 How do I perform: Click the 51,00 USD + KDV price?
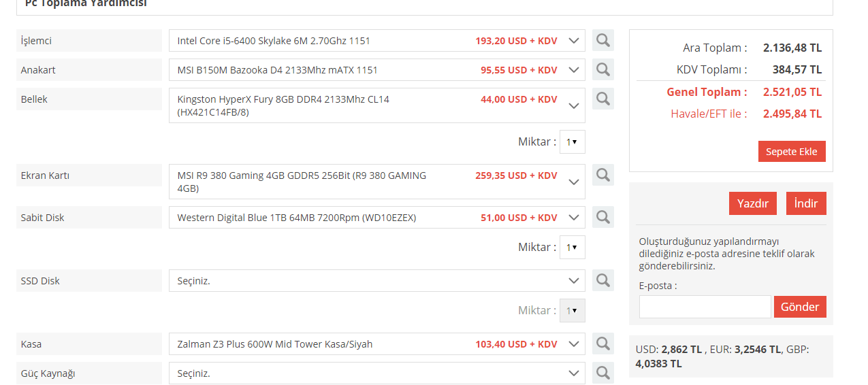(519, 218)
